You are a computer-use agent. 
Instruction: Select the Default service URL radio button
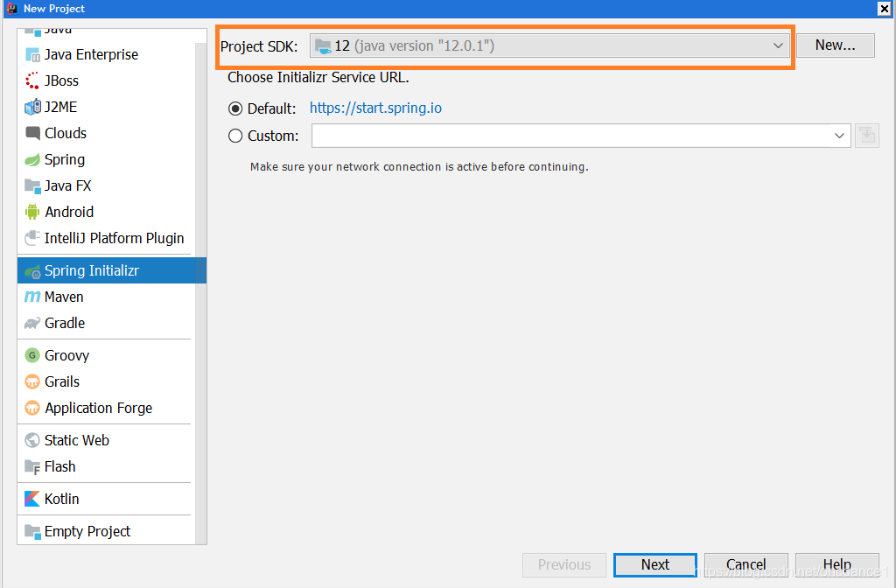click(x=235, y=108)
